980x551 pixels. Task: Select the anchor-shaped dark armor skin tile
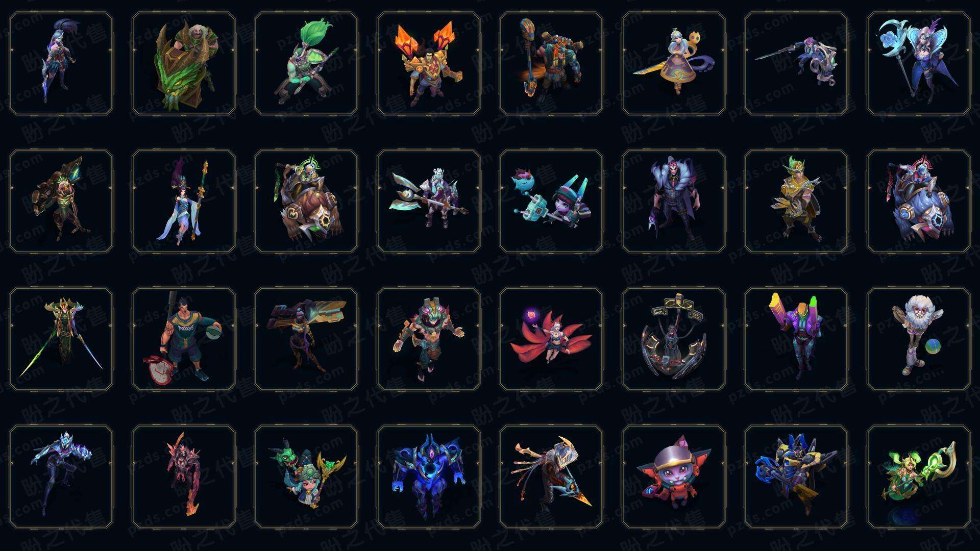[674, 339]
